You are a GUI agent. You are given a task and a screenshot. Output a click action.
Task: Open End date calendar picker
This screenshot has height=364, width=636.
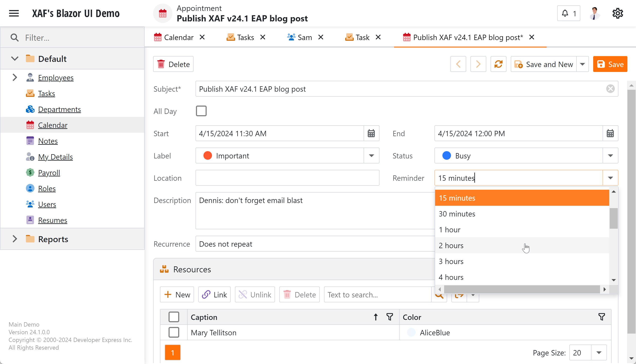pos(610,133)
